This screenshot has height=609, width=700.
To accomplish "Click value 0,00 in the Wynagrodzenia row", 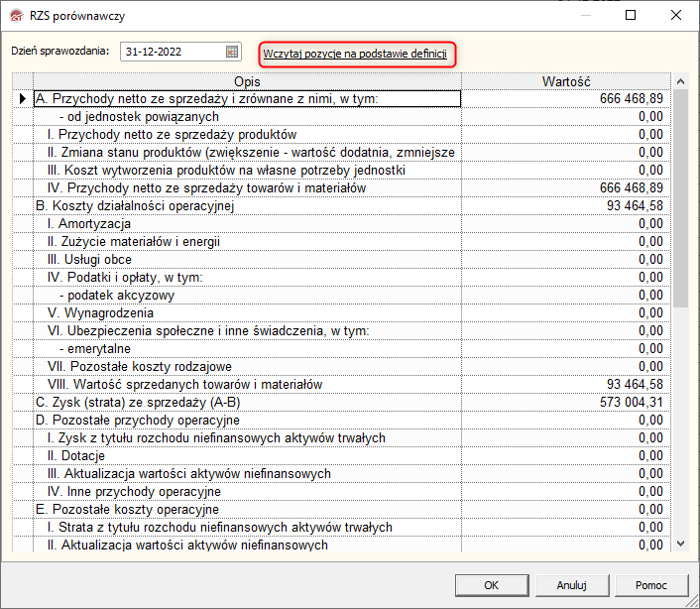I will tap(650, 313).
